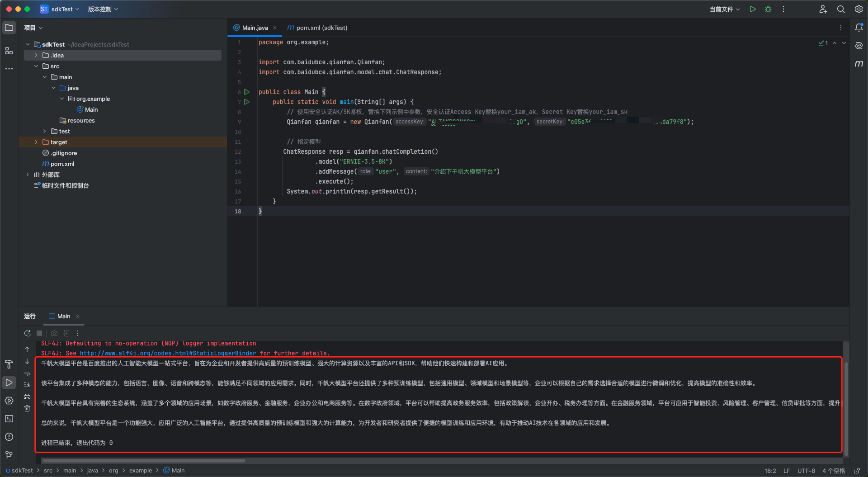Expand the 外部库 node
868x477 pixels.
[28, 175]
